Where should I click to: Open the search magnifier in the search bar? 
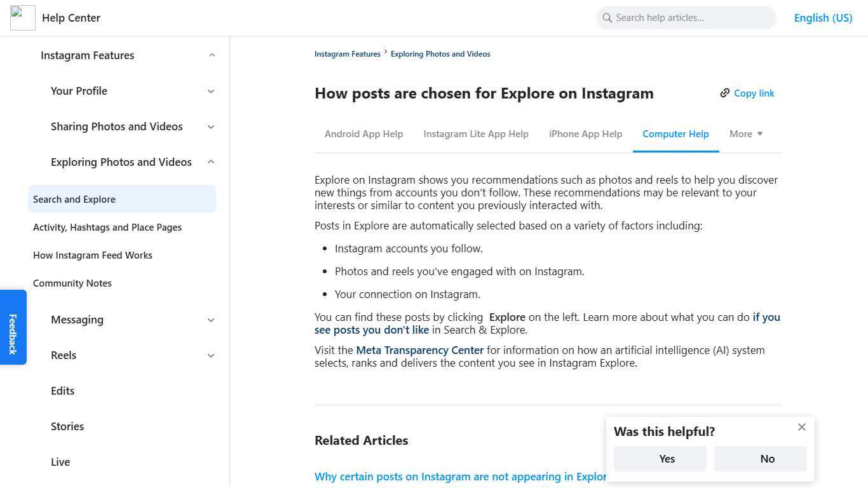(x=607, y=17)
